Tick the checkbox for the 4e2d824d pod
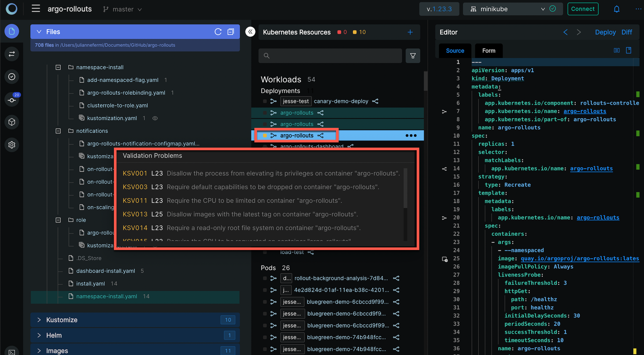 point(265,290)
